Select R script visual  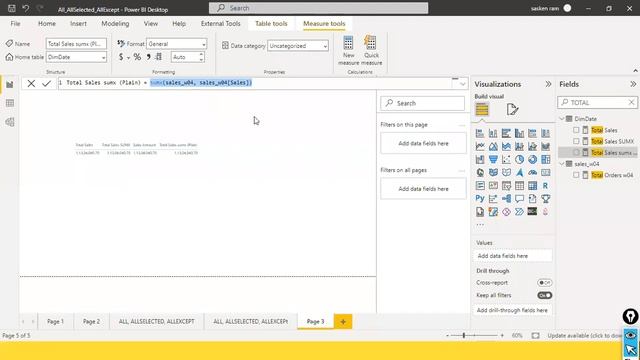[x=545, y=186]
